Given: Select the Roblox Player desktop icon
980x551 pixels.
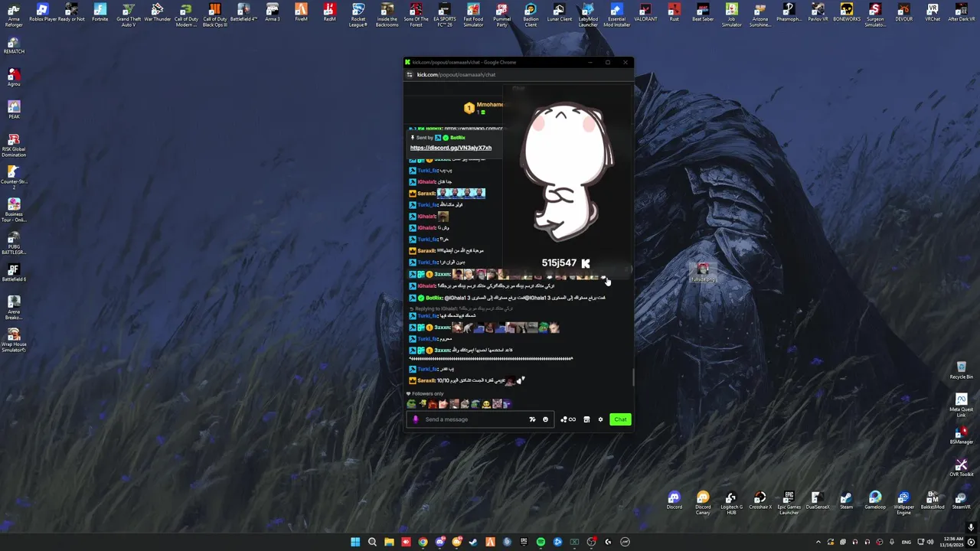Looking at the screenshot, I should (42, 12).
